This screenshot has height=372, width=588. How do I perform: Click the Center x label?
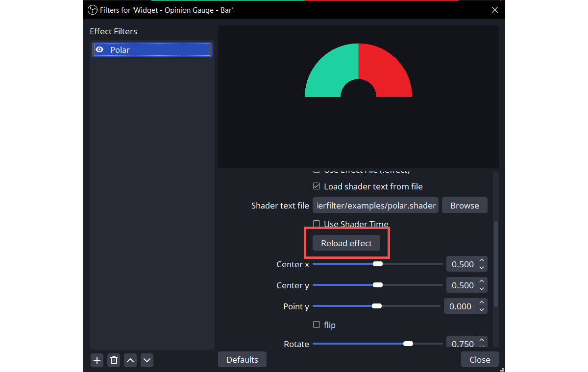(293, 264)
